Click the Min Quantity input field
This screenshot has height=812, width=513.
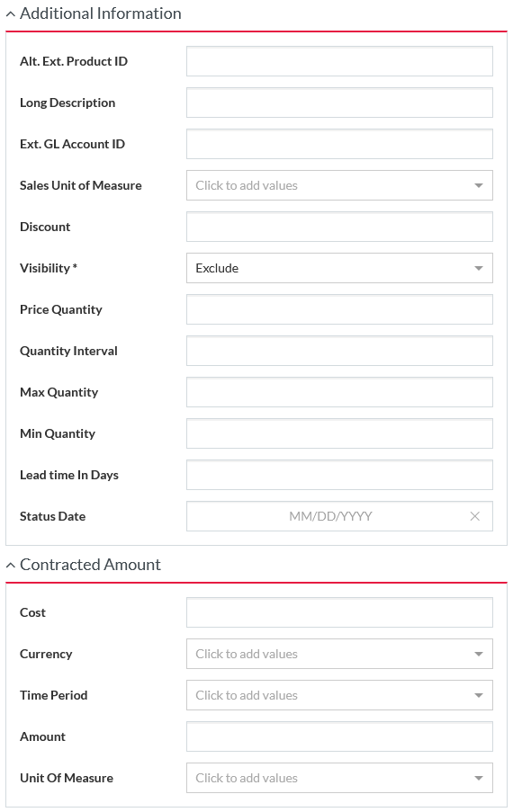[x=339, y=434]
